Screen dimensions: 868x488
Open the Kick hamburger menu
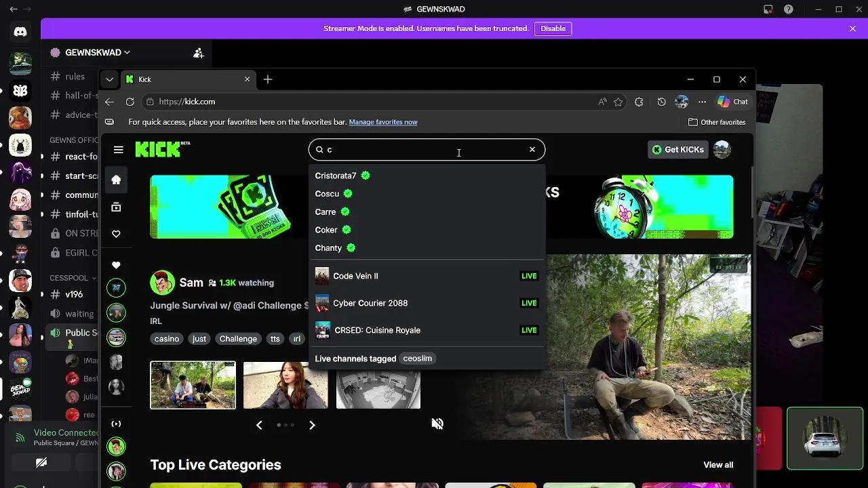click(x=119, y=150)
